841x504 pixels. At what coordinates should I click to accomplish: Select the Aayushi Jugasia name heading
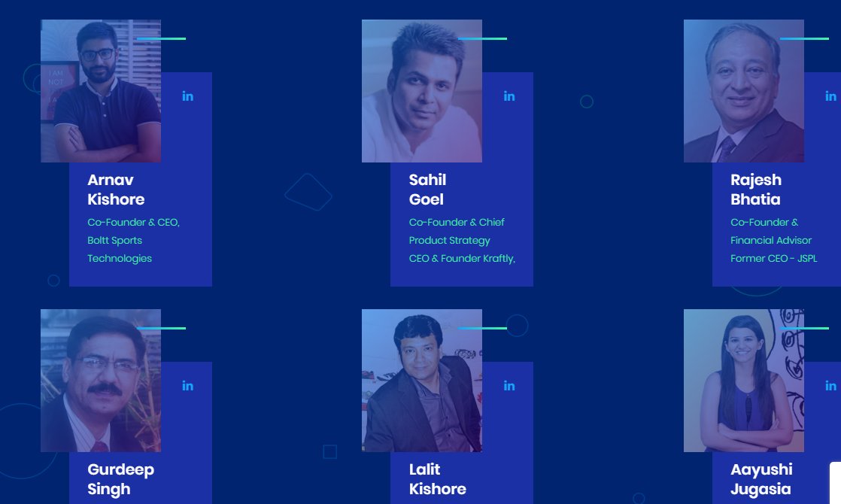761,479
